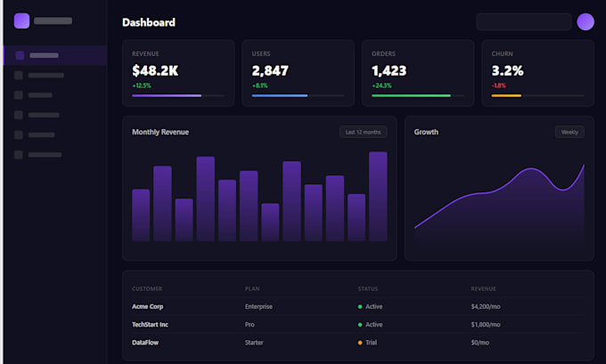The image size is (606, 364).
Task: Click the active highlighted sidebar item
Action: pyautogui.click(x=55, y=55)
